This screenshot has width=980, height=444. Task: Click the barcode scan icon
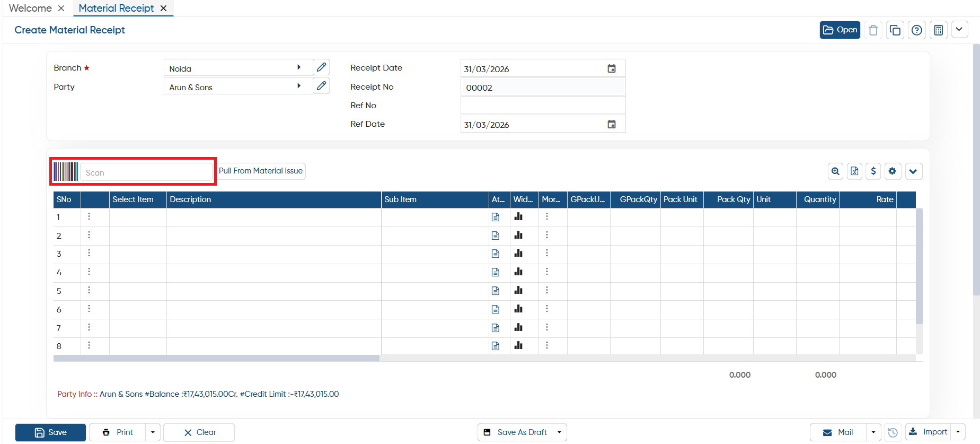coord(66,172)
